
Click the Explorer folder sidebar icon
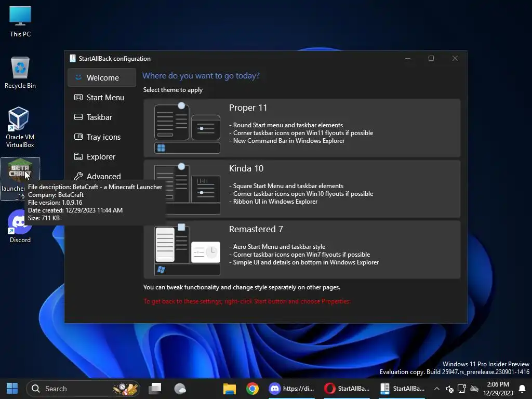78,156
